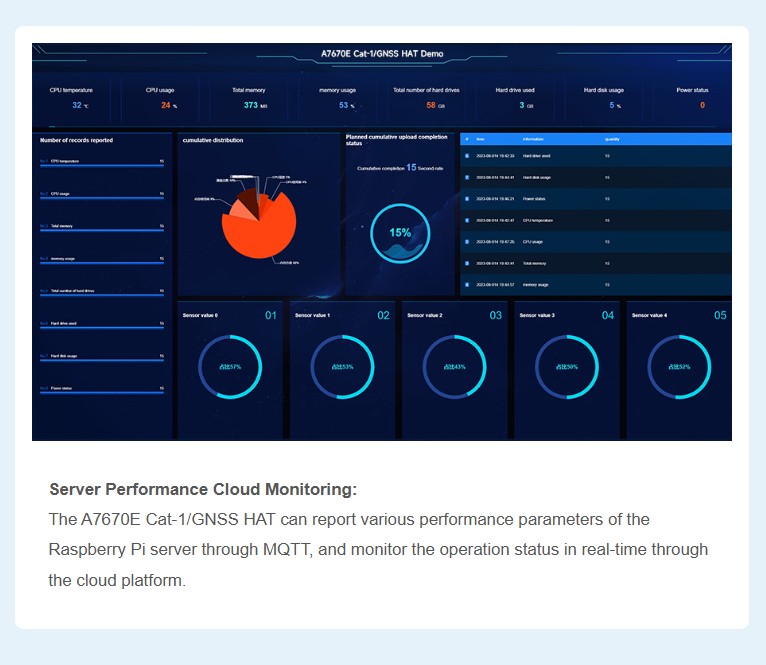Click 'Number of records reported' panel heading
Screen dimensions: 766x665
(x=76, y=140)
